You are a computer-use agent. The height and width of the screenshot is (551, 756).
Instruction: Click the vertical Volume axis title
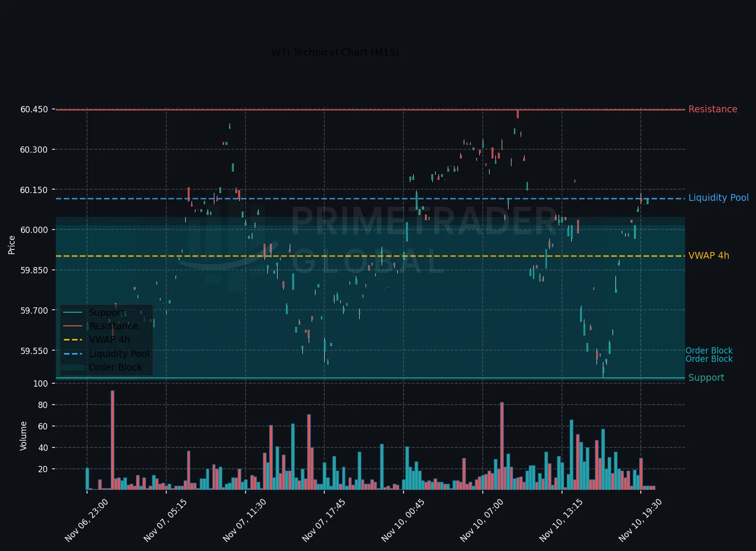click(x=23, y=436)
